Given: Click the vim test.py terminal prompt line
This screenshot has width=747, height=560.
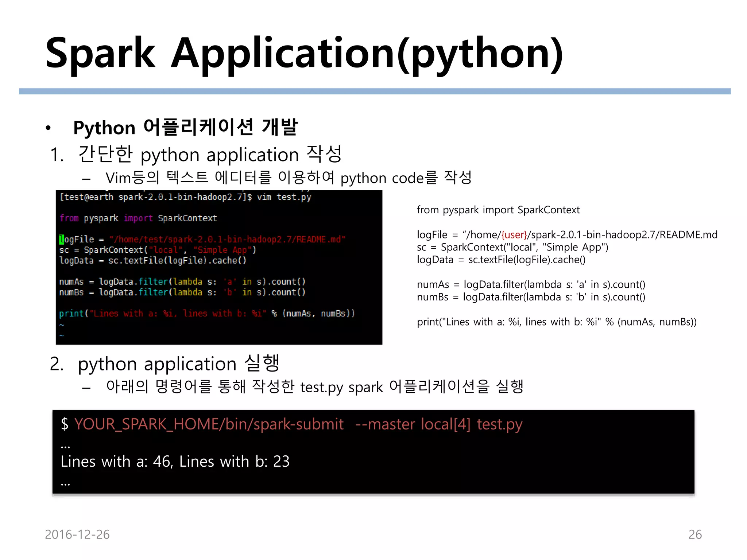Looking at the screenshot, I should pyautogui.click(x=185, y=197).
